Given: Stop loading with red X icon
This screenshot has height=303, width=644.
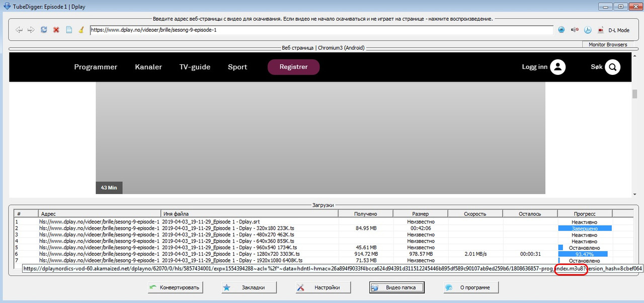Looking at the screenshot, I should [x=56, y=30].
